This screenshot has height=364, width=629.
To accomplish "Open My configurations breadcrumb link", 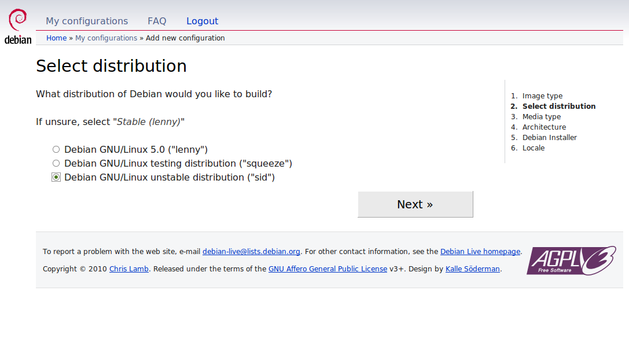I will coord(106,38).
